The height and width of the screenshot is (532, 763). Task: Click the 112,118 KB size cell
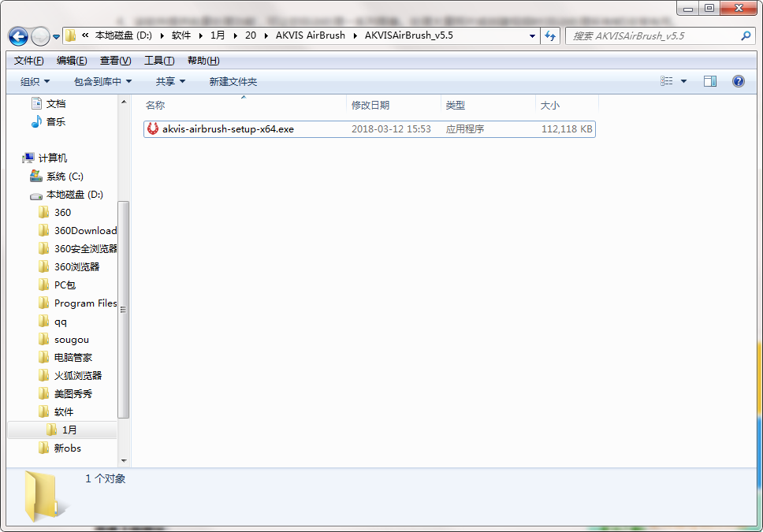[x=567, y=129]
